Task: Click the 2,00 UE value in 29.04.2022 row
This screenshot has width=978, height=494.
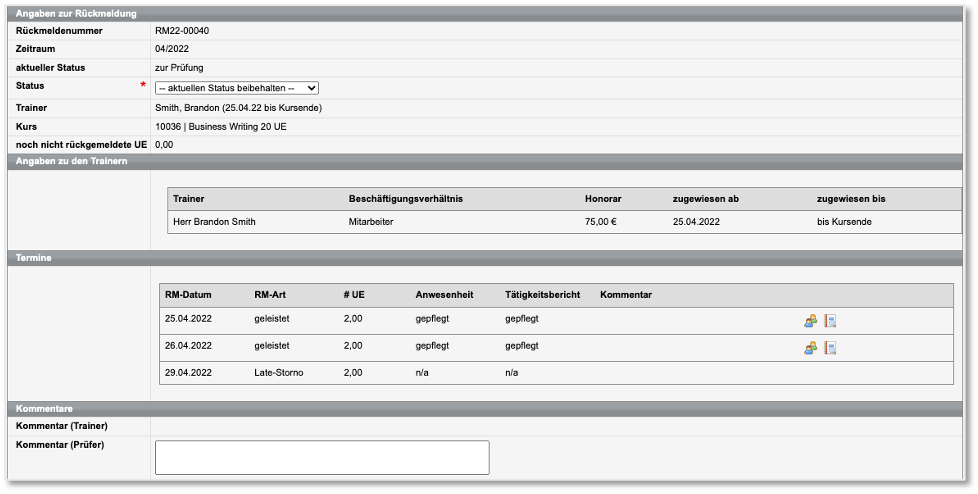Action: (352, 372)
